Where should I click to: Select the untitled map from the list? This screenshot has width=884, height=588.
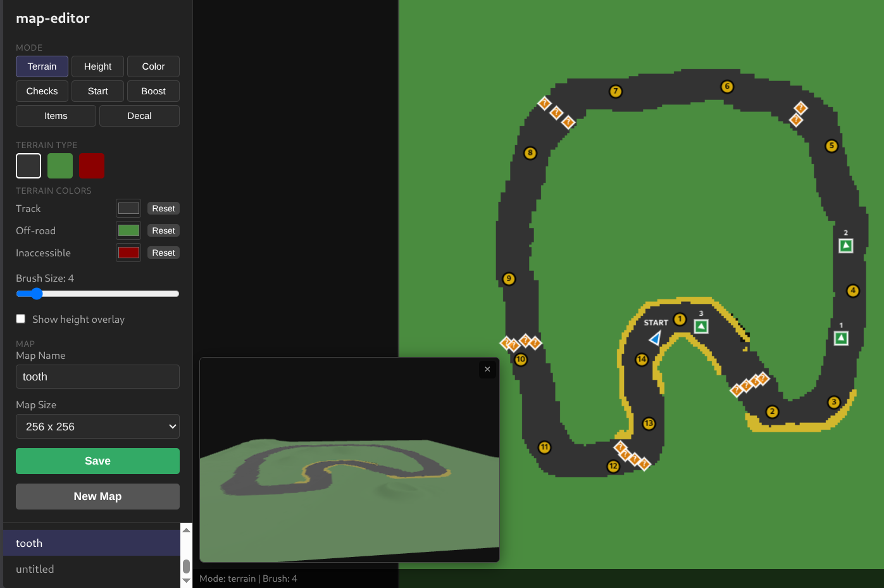coord(35,568)
